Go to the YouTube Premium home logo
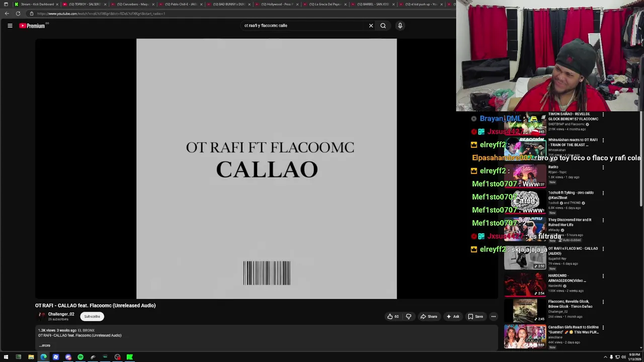Image resolution: width=644 pixels, height=362 pixels. tap(33, 26)
